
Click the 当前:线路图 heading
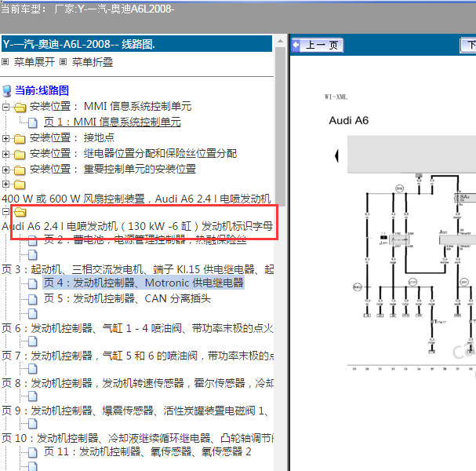coord(42,90)
